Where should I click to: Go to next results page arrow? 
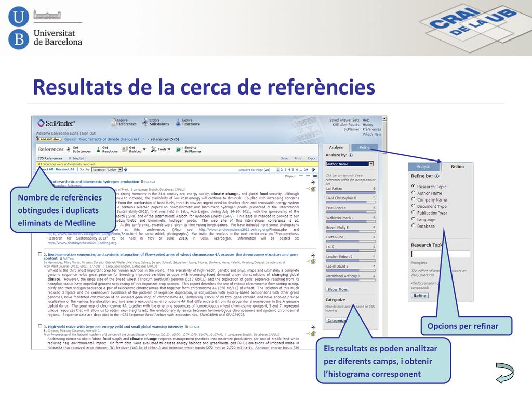[313, 170]
